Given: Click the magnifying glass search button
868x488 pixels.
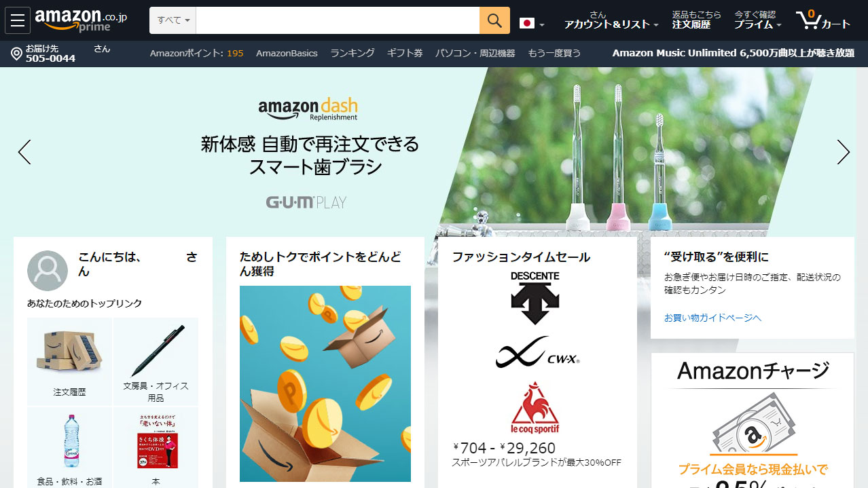Looking at the screenshot, I should [494, 20].
